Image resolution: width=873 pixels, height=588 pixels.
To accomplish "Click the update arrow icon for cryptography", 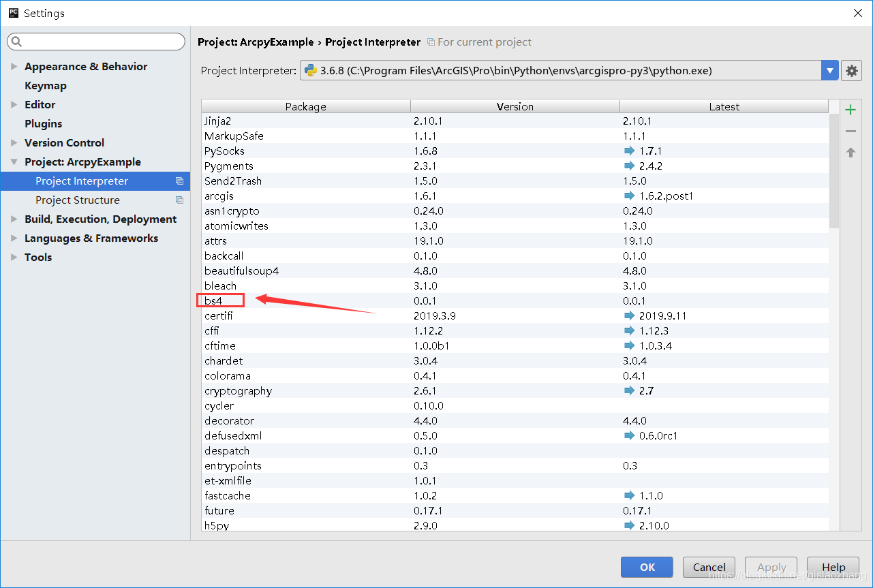I will pyautogui.click(x=629, y=390).
